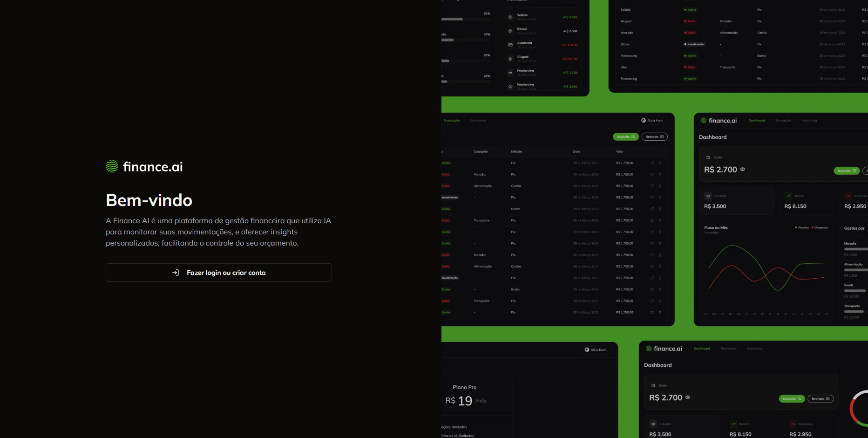Open Alicia Koch user menu above transactions table

(x=652, y=121)
